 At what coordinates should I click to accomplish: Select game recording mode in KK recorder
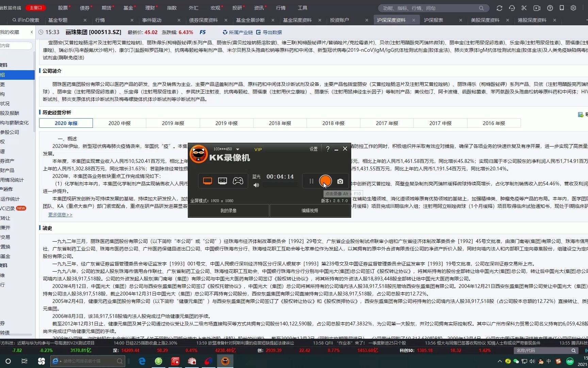tap(238, 181)
